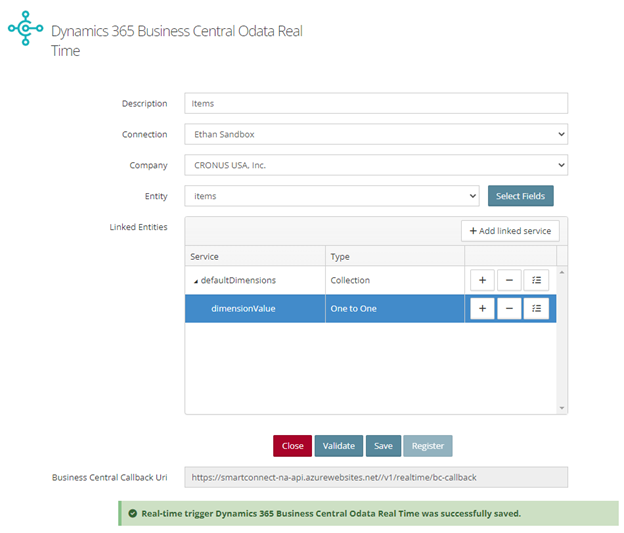The width and height of the screenshot is (624, 533).
Task: Open the Entity dropdown showing items
Action: 332,196
